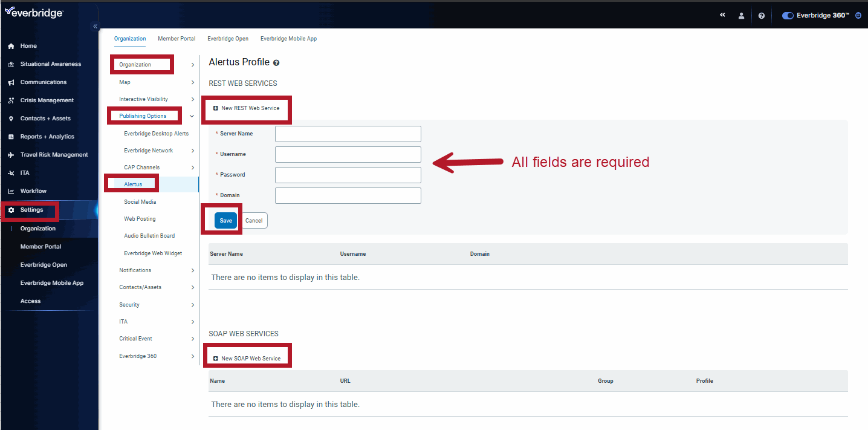Click the plus icon for New REST Web Service
868x430 pixels.
point(216,108)
